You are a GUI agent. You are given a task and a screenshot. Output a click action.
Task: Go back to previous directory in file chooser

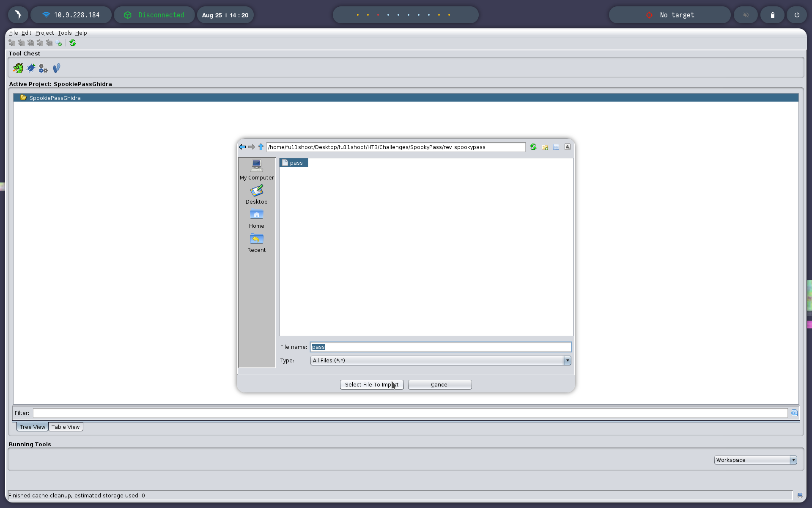pos(242,147)
